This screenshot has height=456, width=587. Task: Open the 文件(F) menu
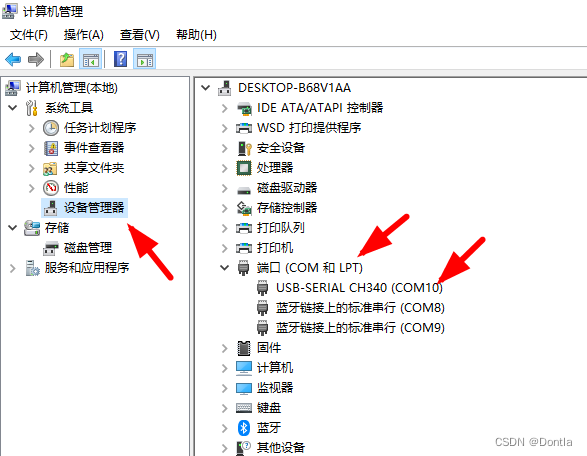point(28,35)
